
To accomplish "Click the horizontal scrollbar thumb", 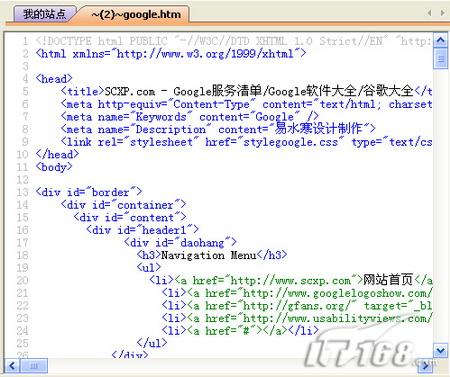I will click(x=34, y=366).
